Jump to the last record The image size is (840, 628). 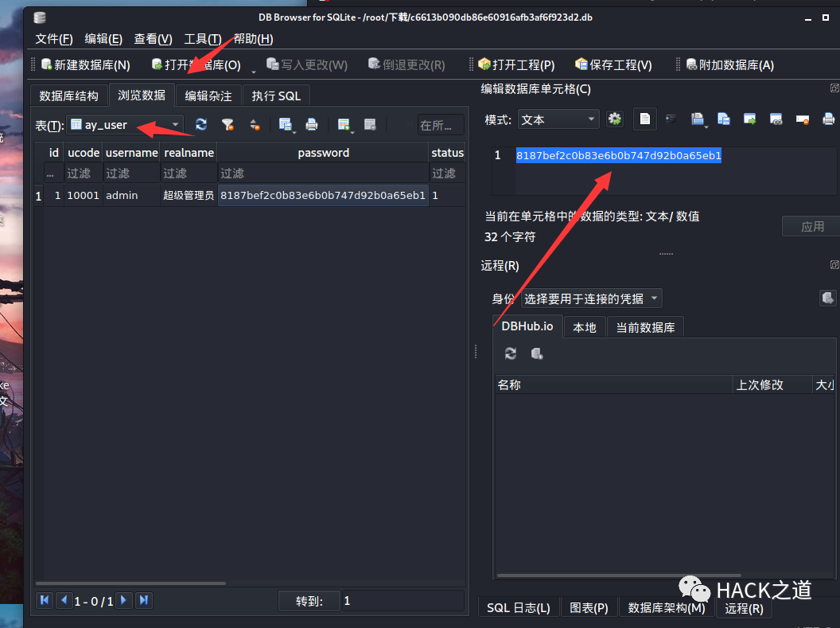143,600
